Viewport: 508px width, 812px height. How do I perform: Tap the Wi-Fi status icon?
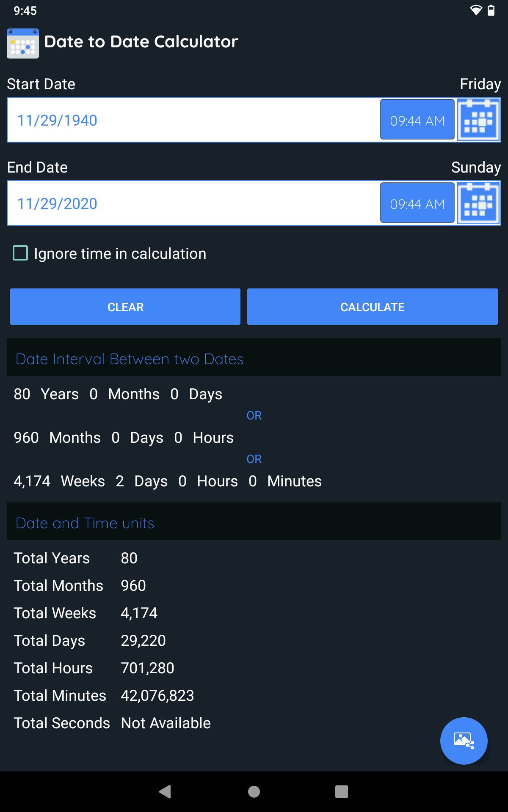tap(476, 10)
